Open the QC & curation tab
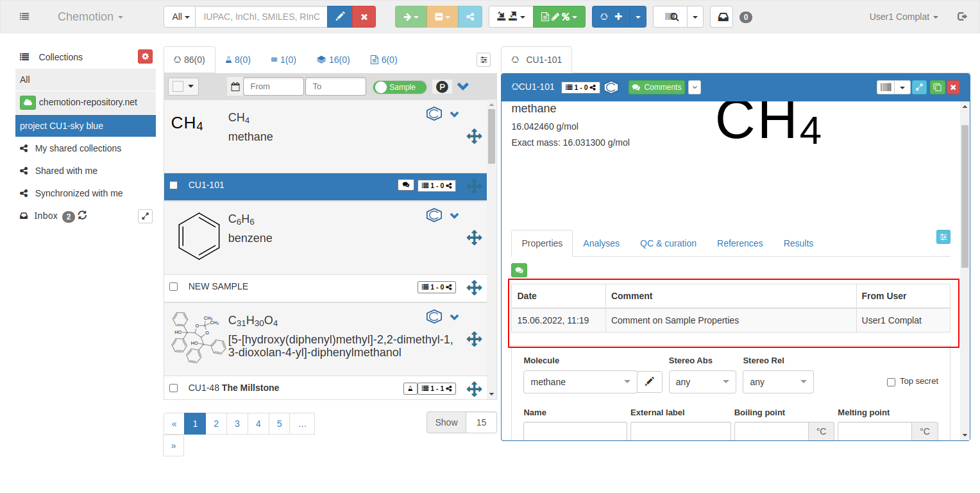 tap(668, 243)
